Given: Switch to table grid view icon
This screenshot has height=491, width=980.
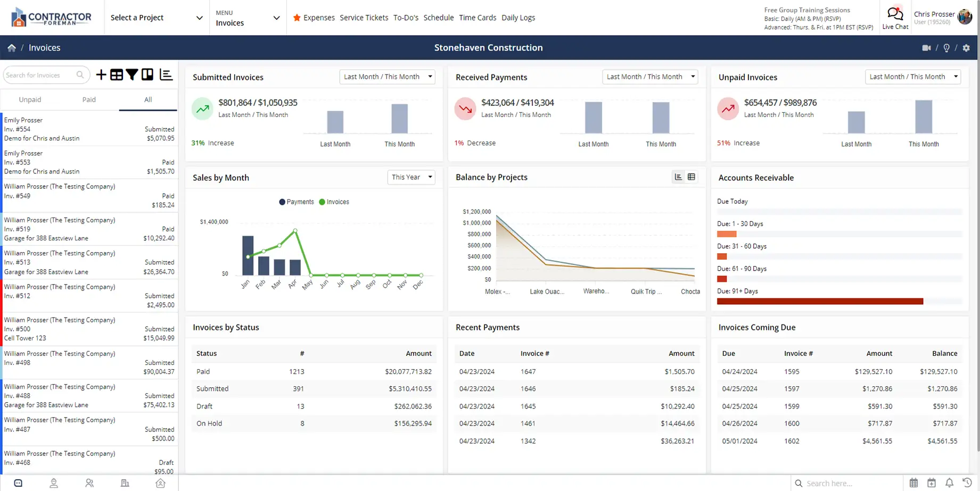Looking at the screenshot, I should pyautogui.click(x=117, y=75).
